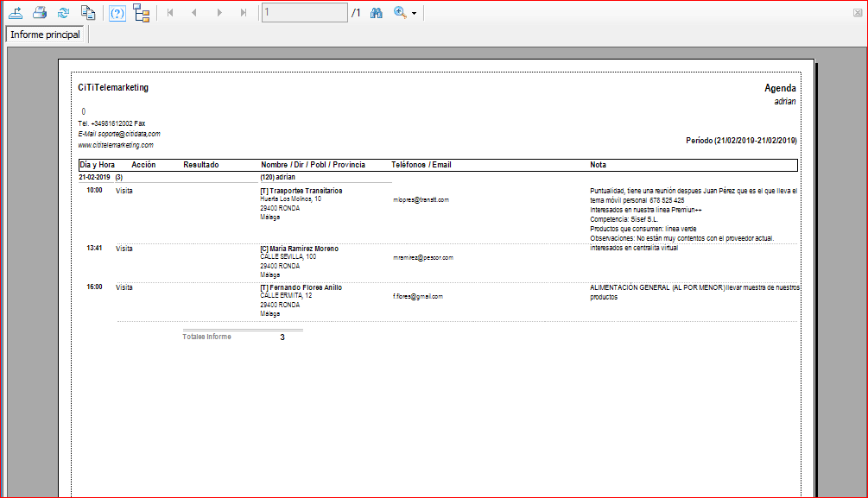This screenshot has width=868, height=498.
Task: Copy the report via the copy icon
Action: 88,12
